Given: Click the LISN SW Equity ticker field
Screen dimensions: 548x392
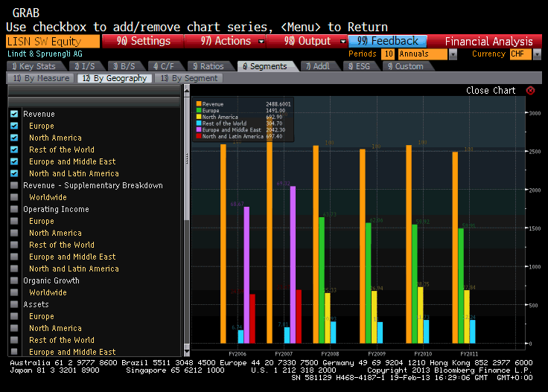Looking at the screenshot, I should 53,42.
